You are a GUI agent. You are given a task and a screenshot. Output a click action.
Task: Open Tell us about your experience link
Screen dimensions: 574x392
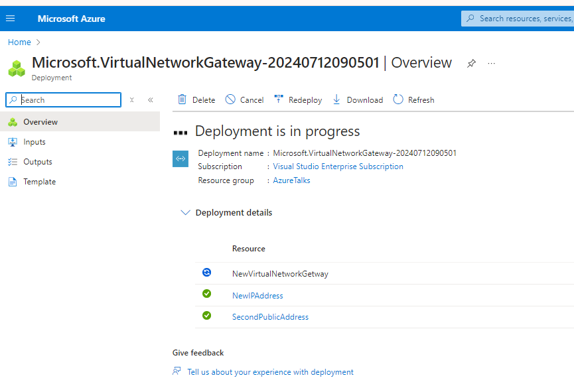[270, 372]
